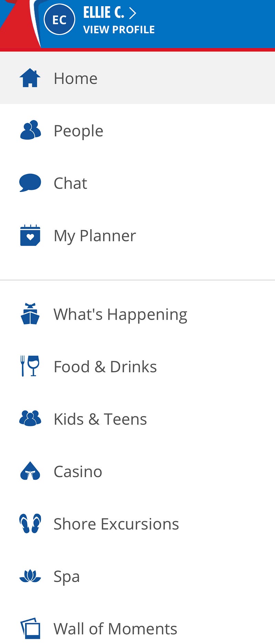The width and height of the screenshot is (275, 644).
Task: Tap the My Planner calendar heart icon
Action: coord(30,235)
